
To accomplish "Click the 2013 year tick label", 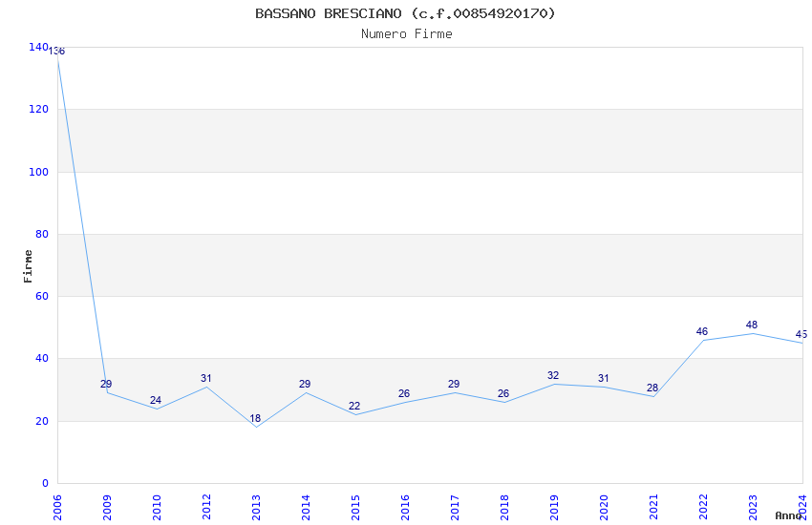I will click(256, 507).
